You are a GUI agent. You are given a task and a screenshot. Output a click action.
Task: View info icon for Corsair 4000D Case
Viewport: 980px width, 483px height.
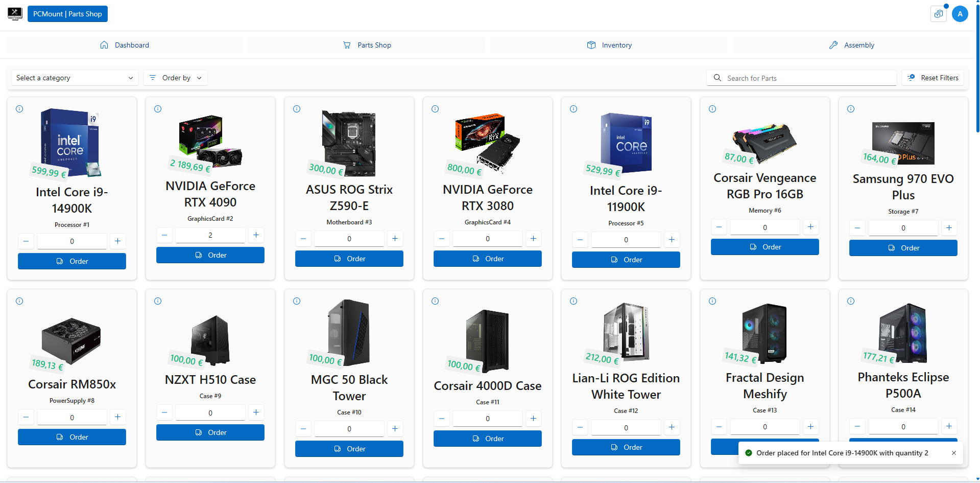435,301
